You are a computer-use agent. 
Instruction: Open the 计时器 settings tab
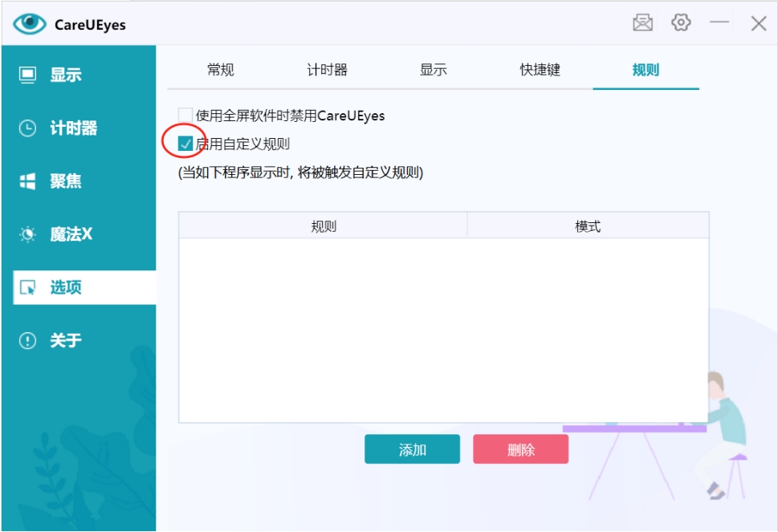pos(327,70)
